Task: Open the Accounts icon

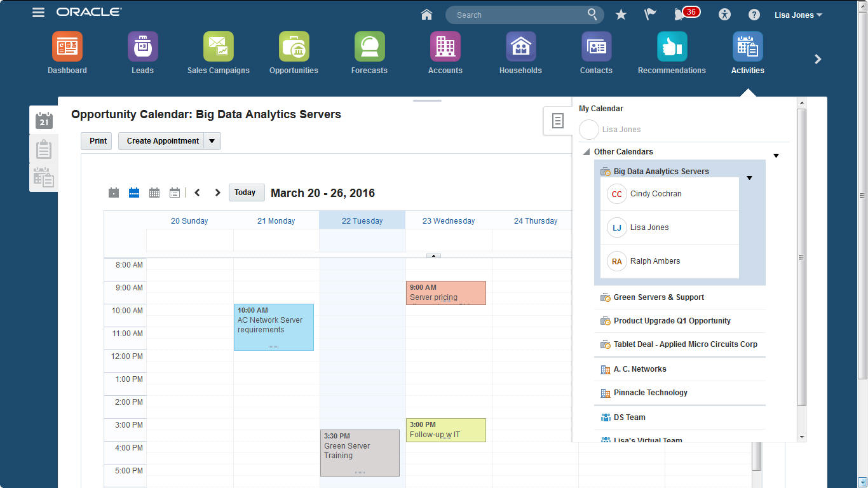Action: pos(445,46)
